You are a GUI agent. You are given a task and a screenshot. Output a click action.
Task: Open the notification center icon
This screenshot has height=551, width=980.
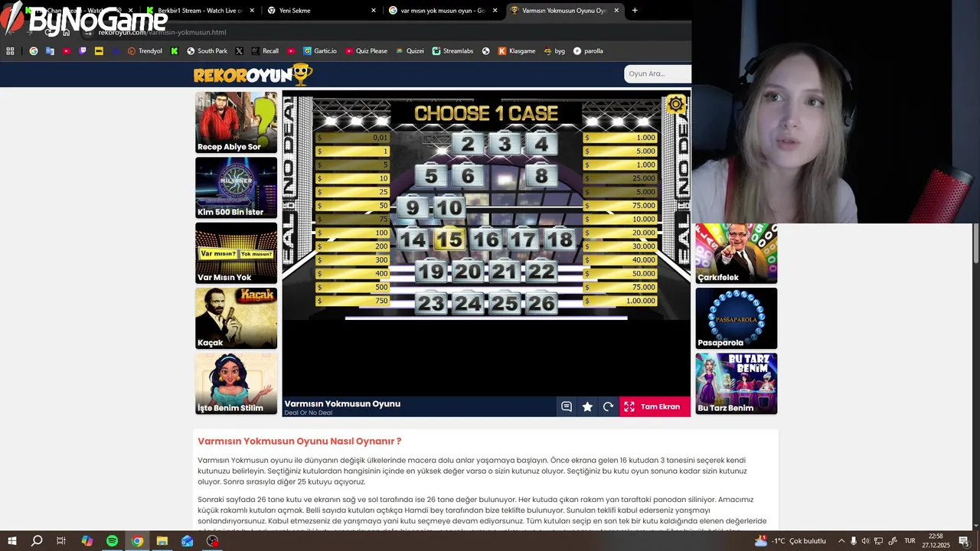[964, 541]
